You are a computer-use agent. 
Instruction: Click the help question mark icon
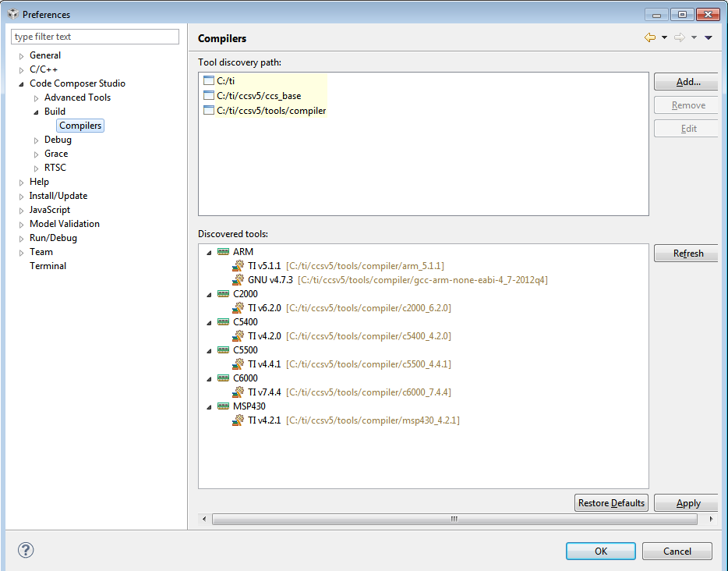tap(26, 550)
